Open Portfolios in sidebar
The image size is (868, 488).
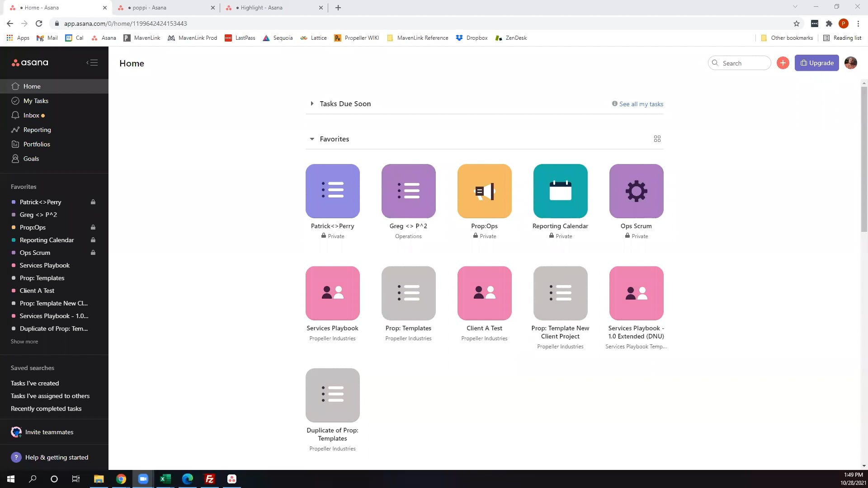click(54, 144)
